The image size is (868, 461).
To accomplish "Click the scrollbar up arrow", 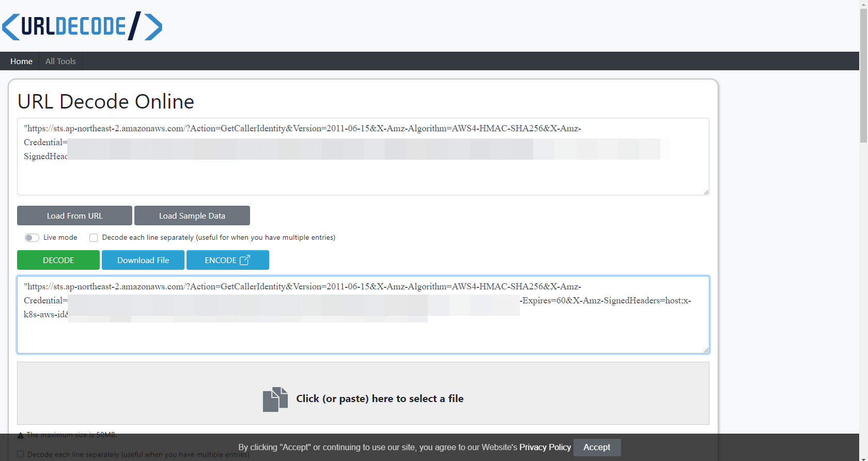I will [863, 4].
